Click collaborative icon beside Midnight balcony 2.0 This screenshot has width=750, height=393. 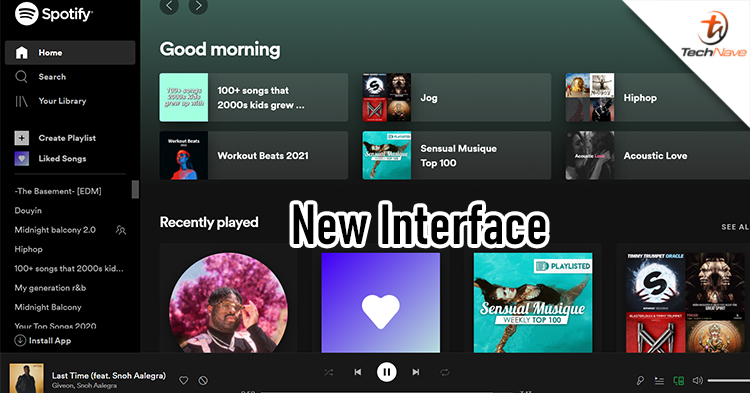pyautogui.click(x=121, y=230)
